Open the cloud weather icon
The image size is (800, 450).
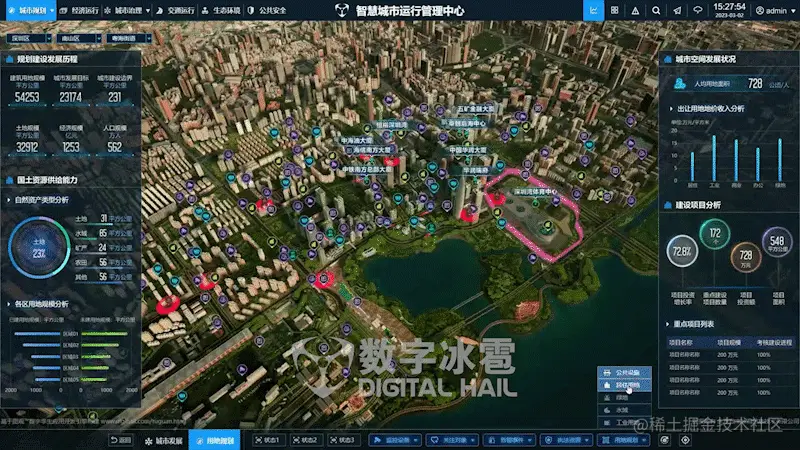(x=697, y=10)
